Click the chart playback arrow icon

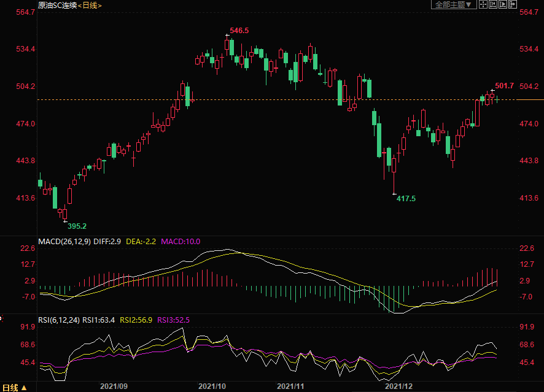tap(502, 5)
